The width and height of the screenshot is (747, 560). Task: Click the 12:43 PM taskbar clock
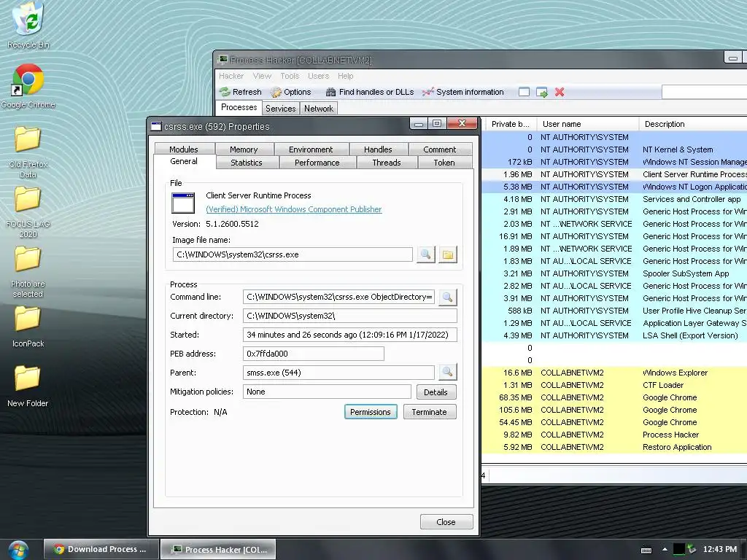[x=720, y=549]
